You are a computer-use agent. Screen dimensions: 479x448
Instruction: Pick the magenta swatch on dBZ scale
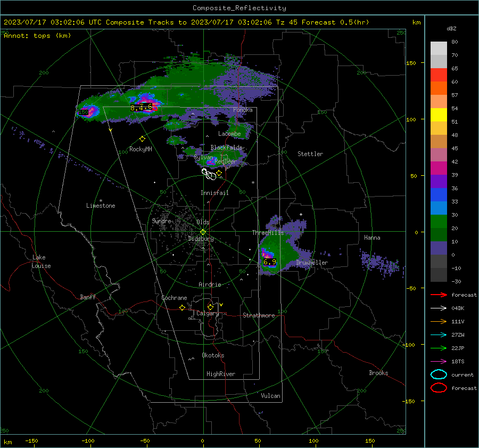(x=439, y=168)
